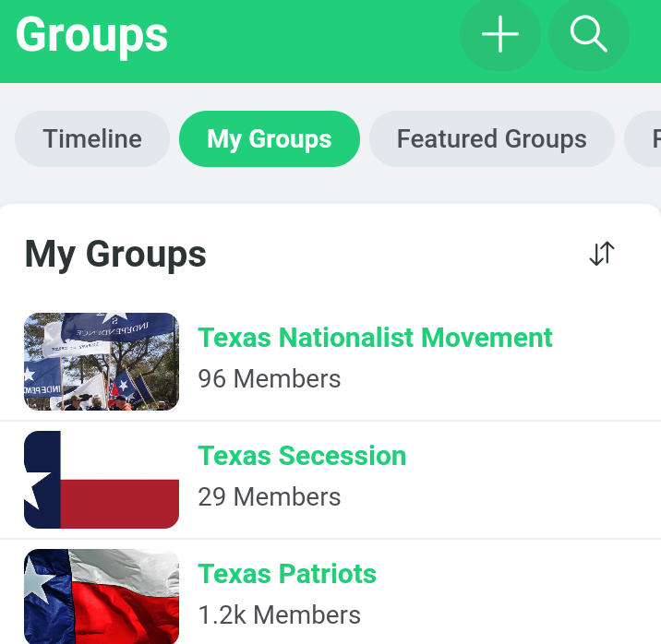Viewport: 661px width, 644px height.
Task: Click the Texas Nationalist Movement title link
Action: coord(375,338)
